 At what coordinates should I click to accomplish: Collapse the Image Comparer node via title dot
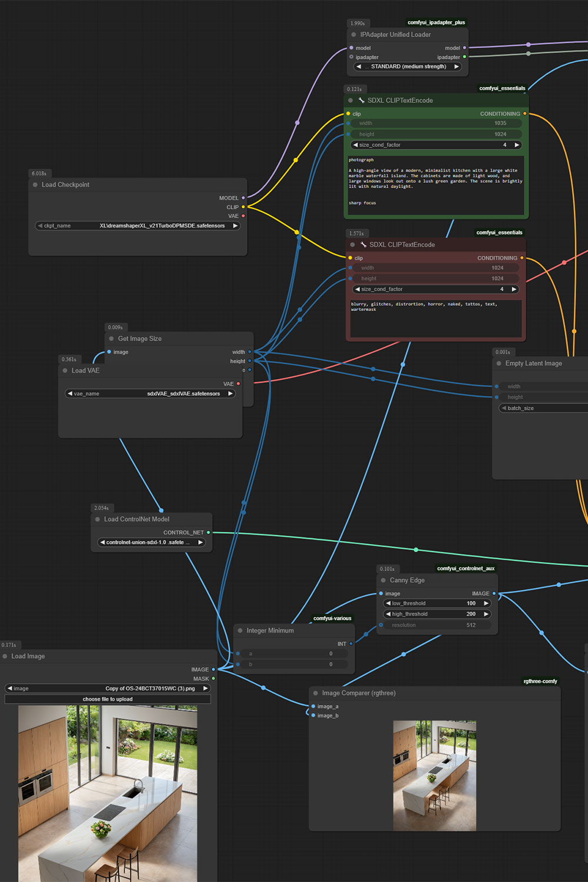click(x=316, y=693)
